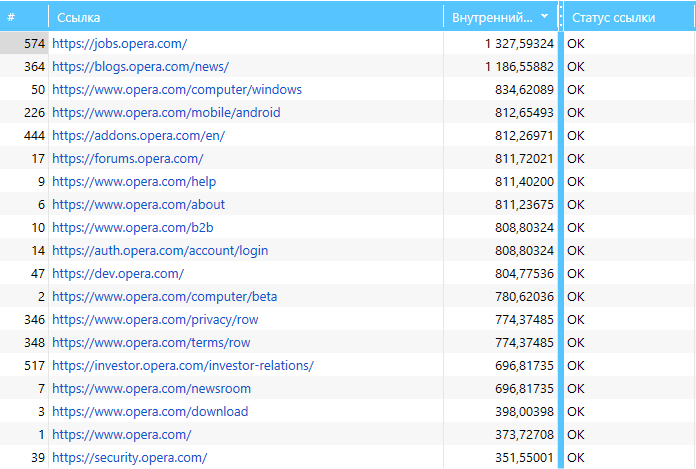Image resolution: width=696 pixels, height=469 pixels.
Task: Open the auth.opera.com/account/login link
Action: pyautogui.click(x=160, y=251)
